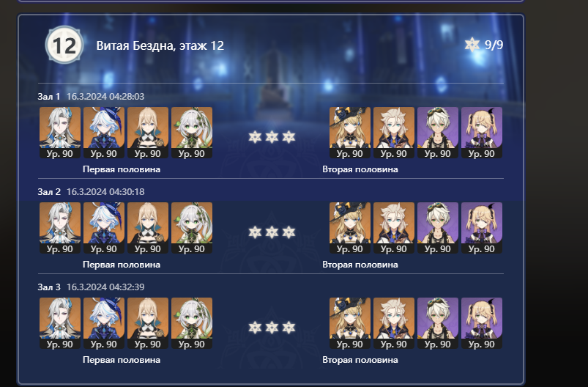Select Fischl portrait in Зал 3 second half
Image resolution: width=588 pixels, height=387 pixels.
tap(482, 323)
